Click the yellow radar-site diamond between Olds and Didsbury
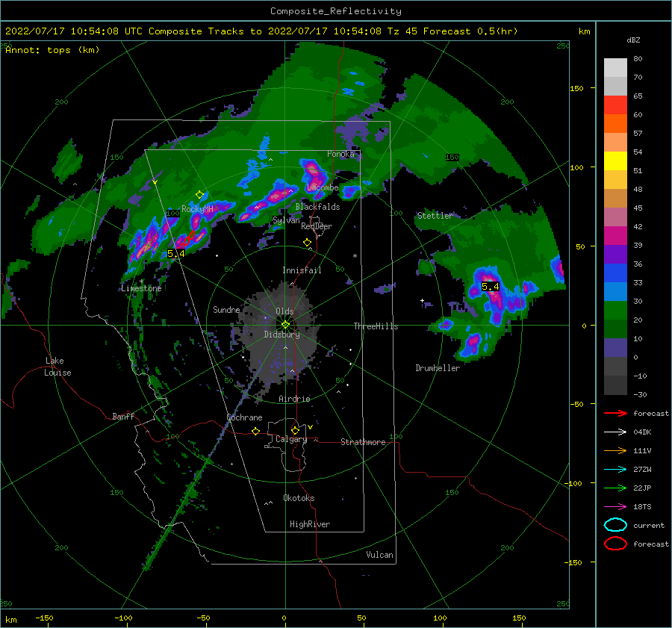The height and width of the screenshot is (628, 672). coord(285,325)
